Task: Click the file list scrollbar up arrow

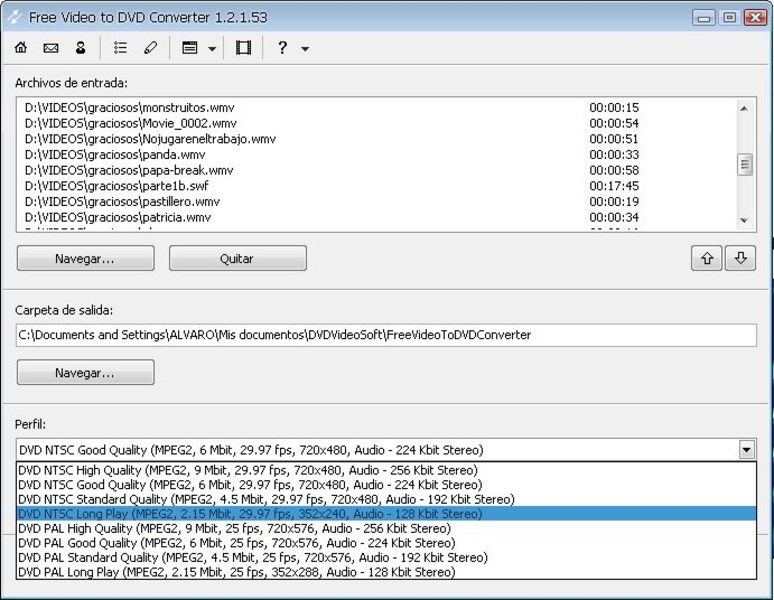Action: tap(744, 108)
